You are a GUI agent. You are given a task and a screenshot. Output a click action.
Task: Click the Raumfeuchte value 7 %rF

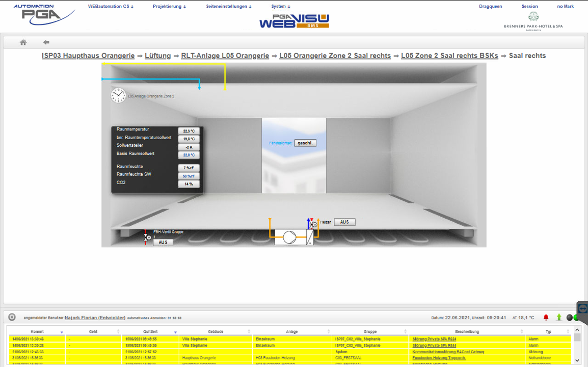(189, 168)
